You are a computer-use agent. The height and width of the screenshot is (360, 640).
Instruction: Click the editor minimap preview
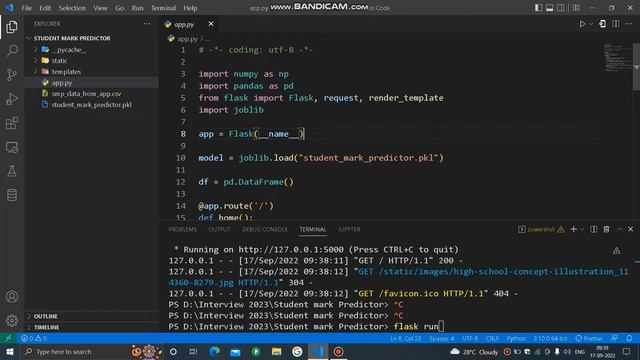pyautogui.click(x=617, y=57)
